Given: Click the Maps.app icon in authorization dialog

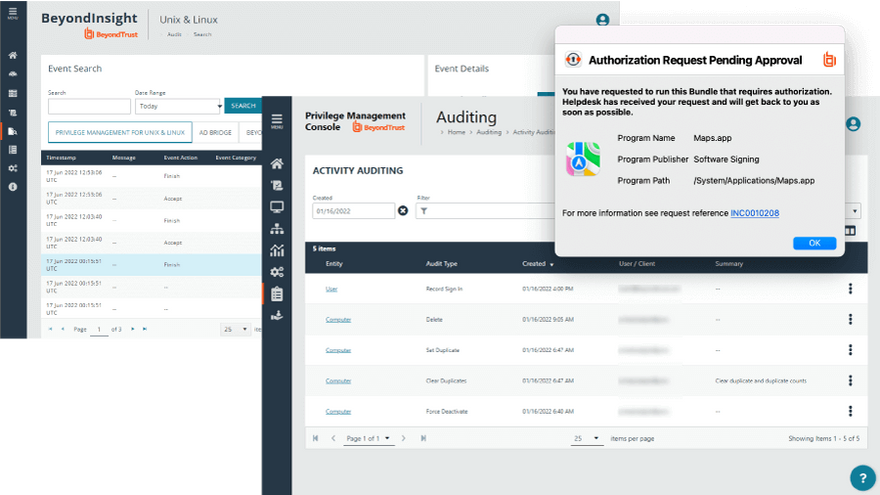Looking at the screenshot, I should (583, 159).
